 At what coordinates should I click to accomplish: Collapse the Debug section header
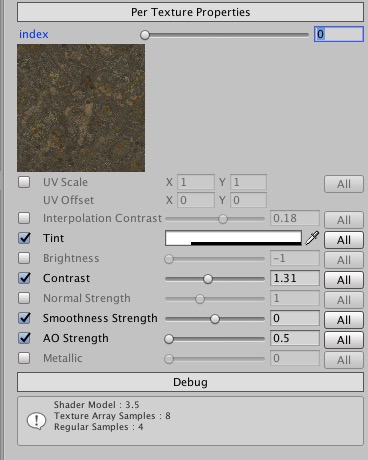click(x=190, y=382)
